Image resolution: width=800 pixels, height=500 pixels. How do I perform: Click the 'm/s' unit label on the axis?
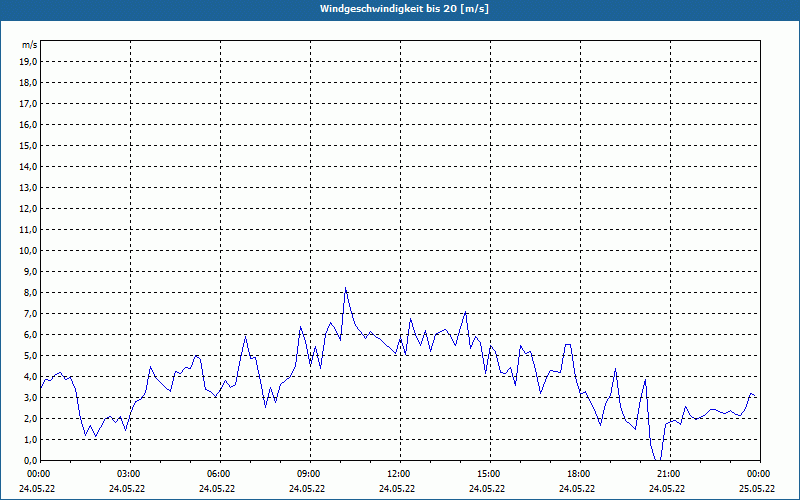[x=30, y=45]
